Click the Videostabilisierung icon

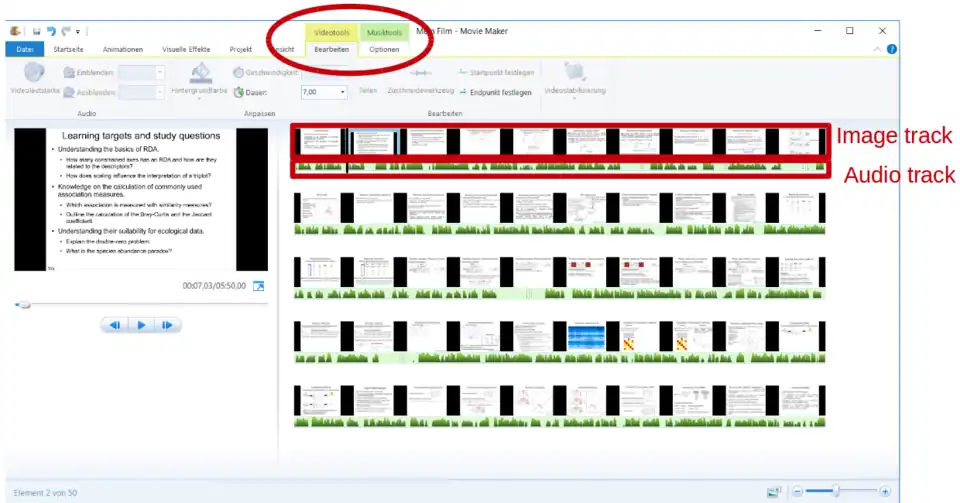[x=574, y=73]
